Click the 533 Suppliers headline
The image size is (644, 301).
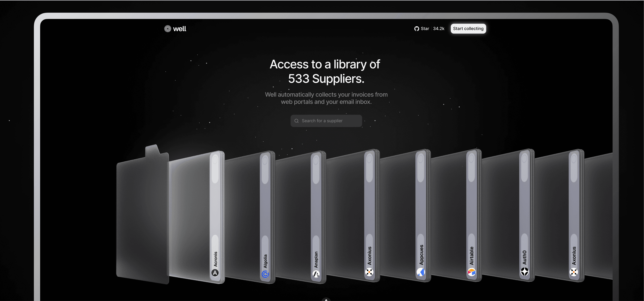coord(326,79)
